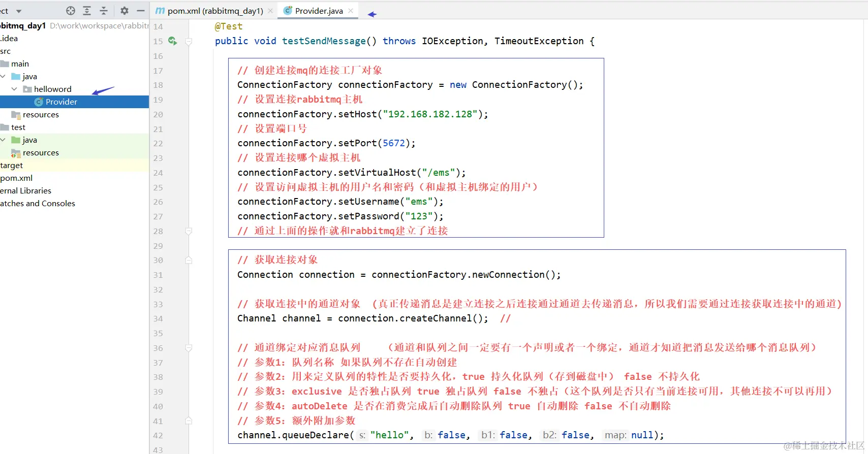Select main folder in project tree

pyautogui.click(x=20, y=63)
